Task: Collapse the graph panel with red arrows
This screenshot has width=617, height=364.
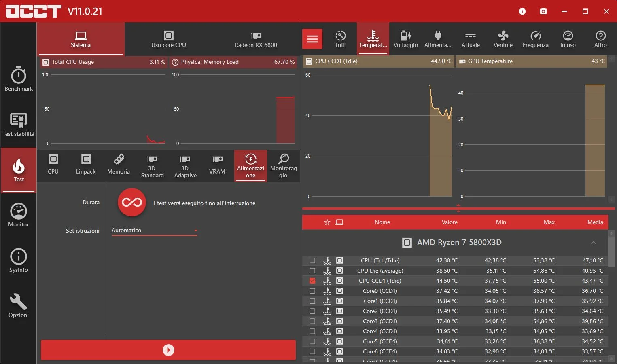Action: (x=458, y=208)
